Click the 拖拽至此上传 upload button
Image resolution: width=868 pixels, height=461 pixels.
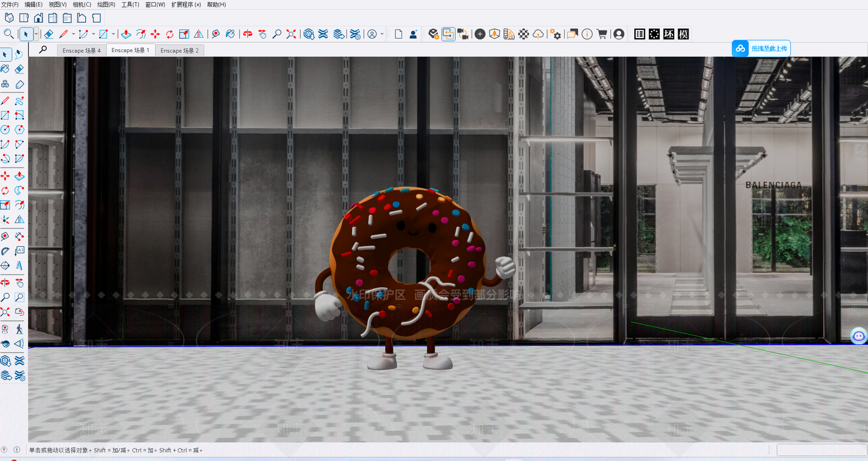(x=761, y=48)
